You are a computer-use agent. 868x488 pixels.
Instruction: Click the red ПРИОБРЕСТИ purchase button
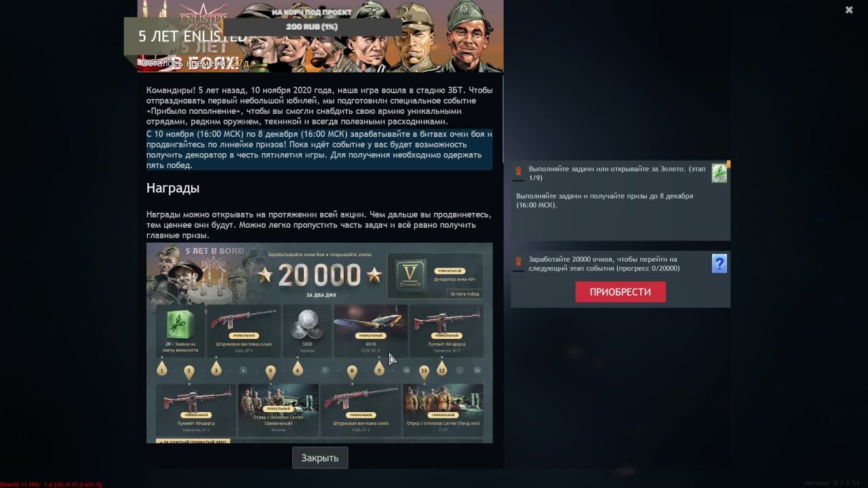pos(620,292)
